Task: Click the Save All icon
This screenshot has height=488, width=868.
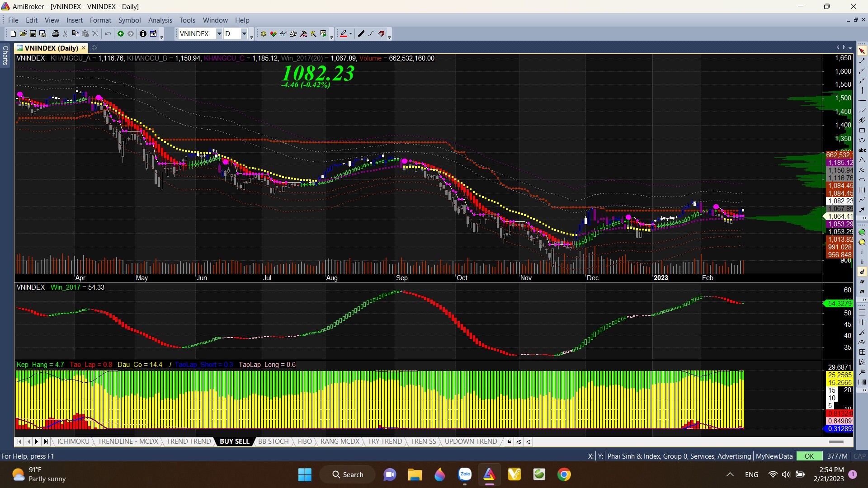Action: coord(43,34)
